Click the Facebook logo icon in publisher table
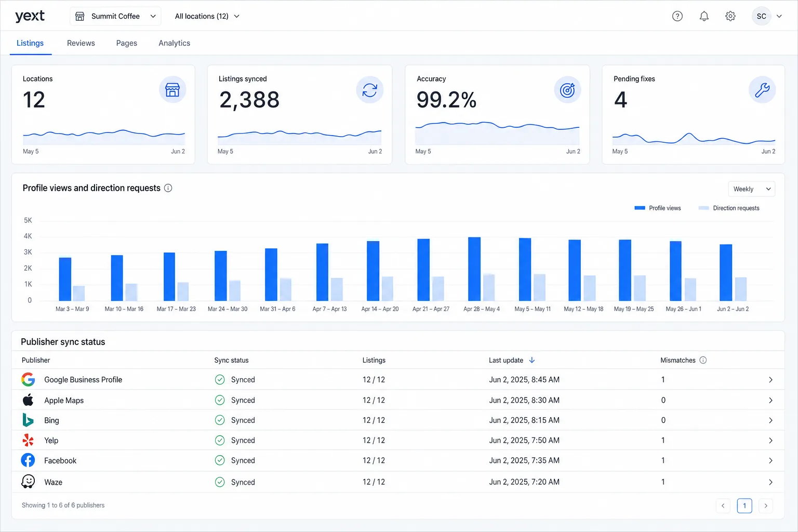This screenshot has width=798, height=532. coord(28,460)
